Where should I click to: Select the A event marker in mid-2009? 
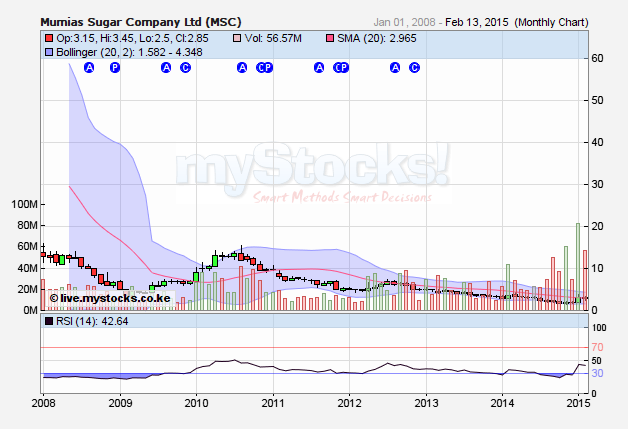click(166, 67)
